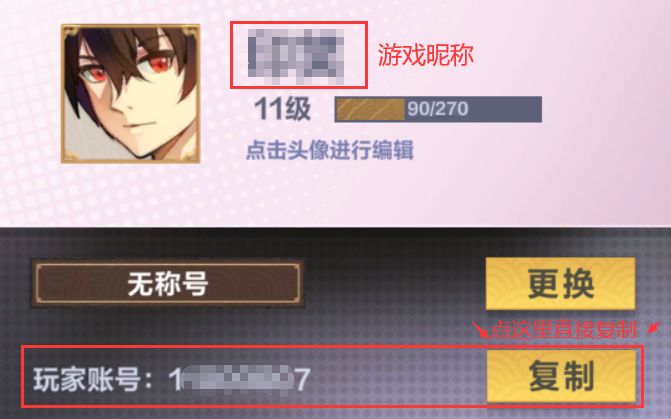Open the 无称号 title banner
This screenshot has width=671, height=419.
(168, 283)
